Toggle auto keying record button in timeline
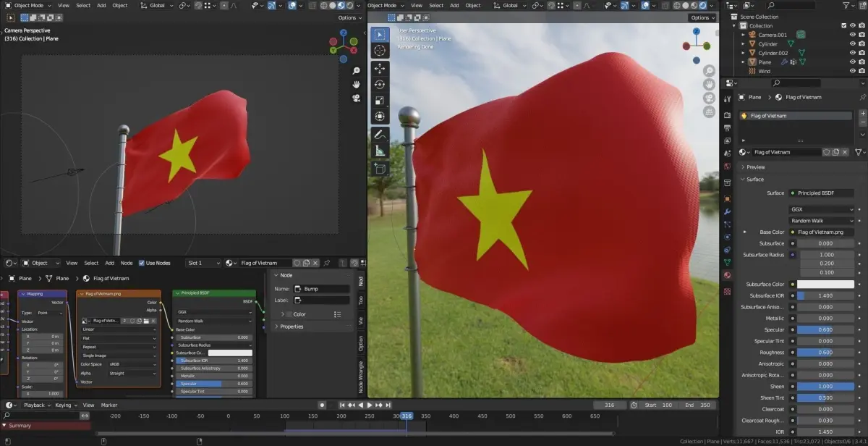Screen dimensions: 868x446 click(322, 405)
